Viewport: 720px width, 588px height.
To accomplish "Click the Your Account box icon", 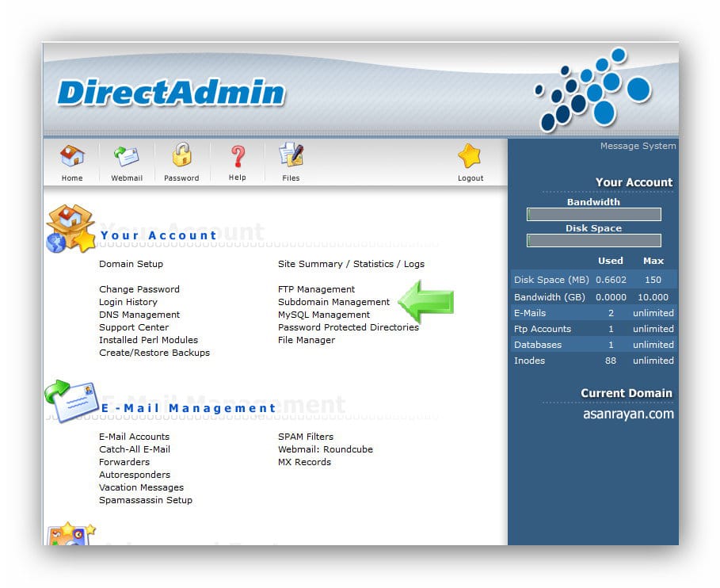I will tap(70, 228).
